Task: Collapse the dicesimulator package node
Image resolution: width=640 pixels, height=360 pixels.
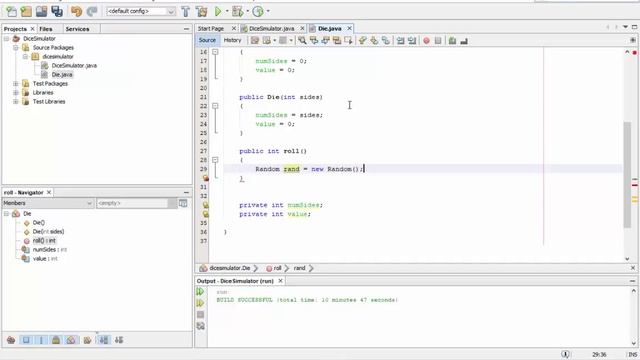Action: (x=25, y=57)
